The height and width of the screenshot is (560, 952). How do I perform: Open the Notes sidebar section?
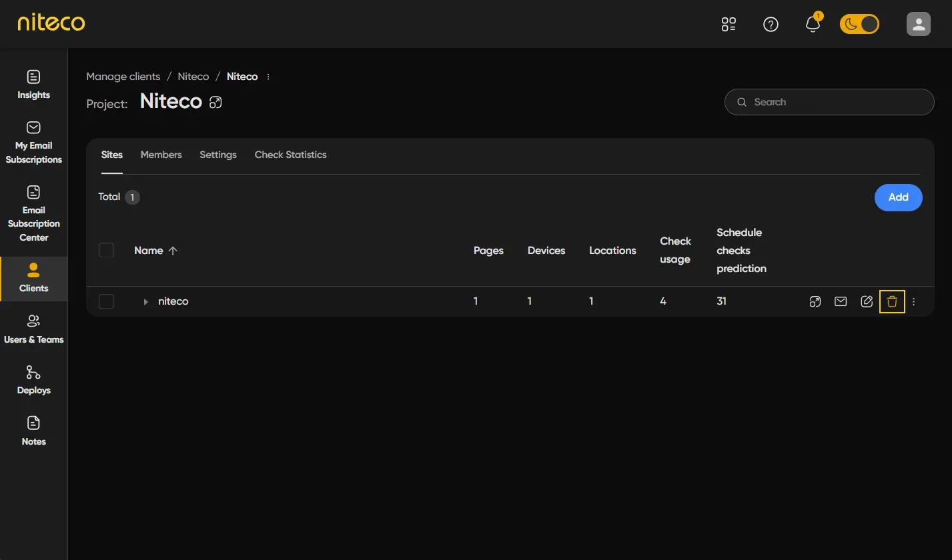point(33,431)
